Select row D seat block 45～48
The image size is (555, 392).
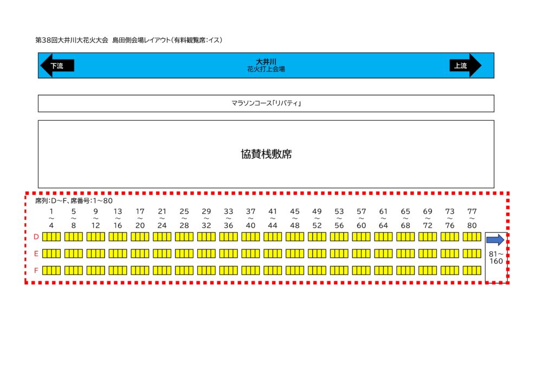coord(295,237)
